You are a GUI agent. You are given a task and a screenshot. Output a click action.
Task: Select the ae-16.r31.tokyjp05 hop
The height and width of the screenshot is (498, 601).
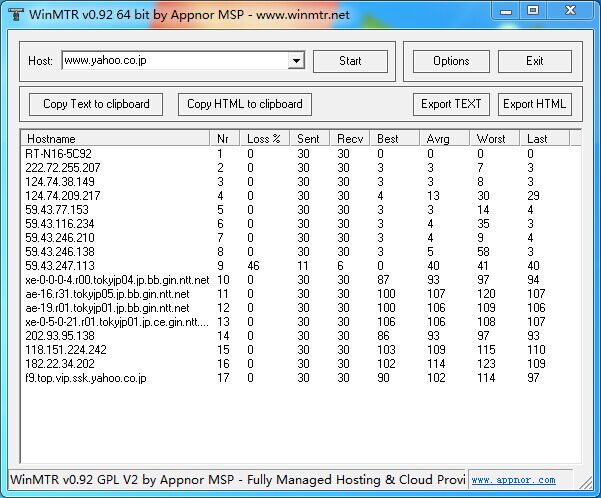301,294
